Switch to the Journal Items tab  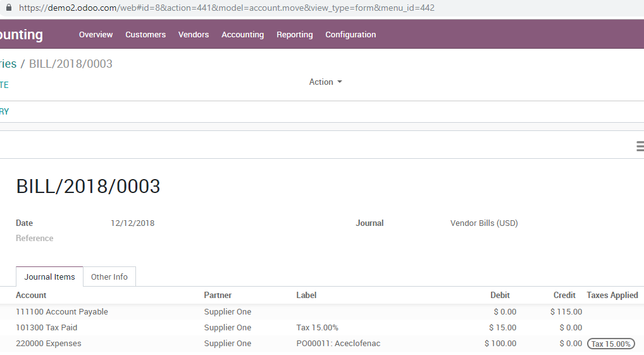point(49,277)
